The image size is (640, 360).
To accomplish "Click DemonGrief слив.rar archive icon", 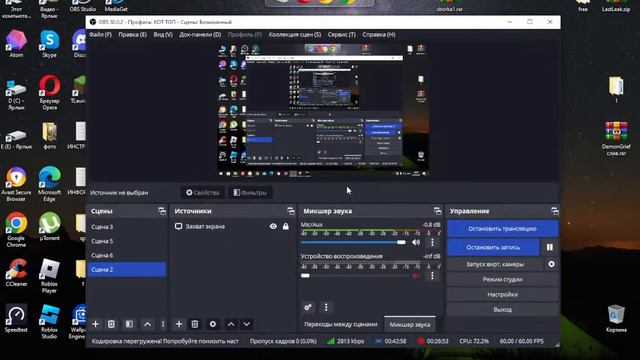I will [616, 138].
